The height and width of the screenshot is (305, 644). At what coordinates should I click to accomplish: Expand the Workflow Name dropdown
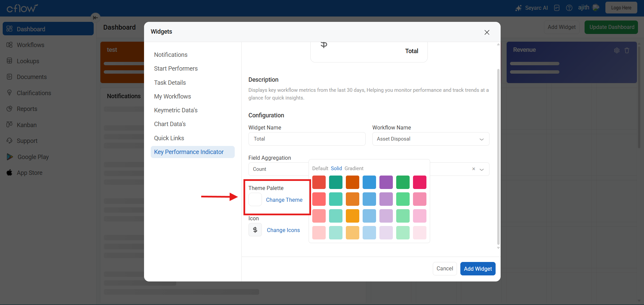[481, 139]
